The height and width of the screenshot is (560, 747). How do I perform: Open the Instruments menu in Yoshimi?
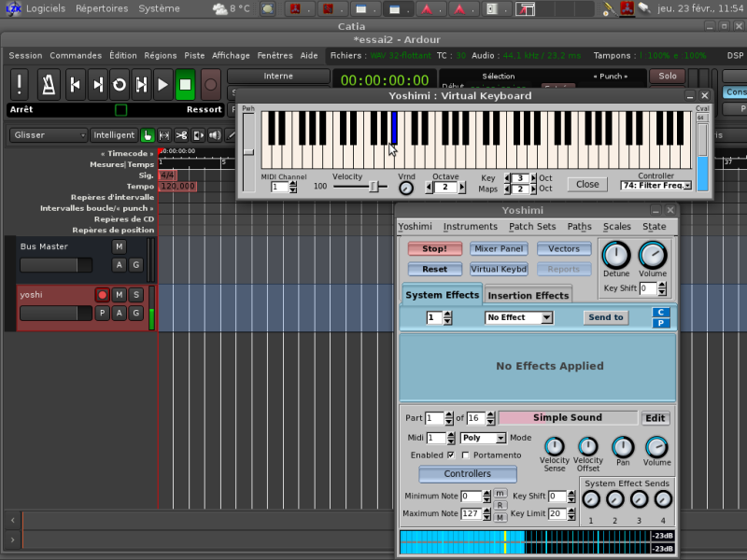point(470,227)
